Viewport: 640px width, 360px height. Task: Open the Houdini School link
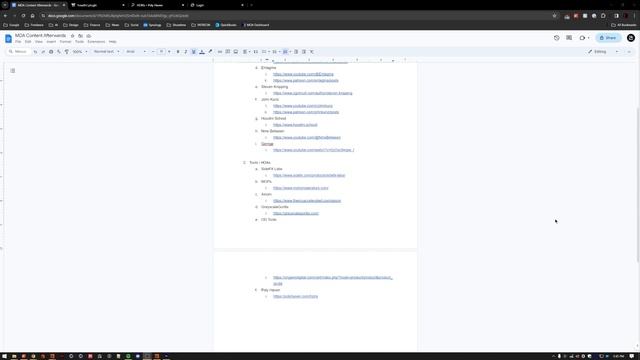295,124
